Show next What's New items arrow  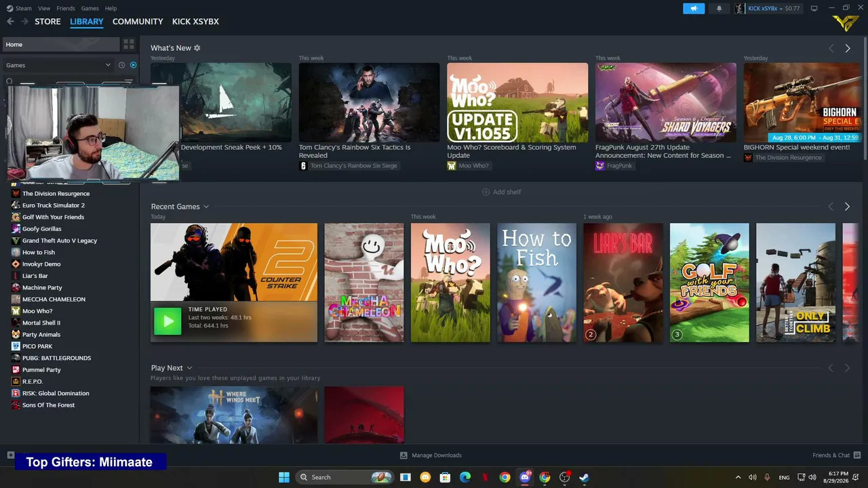pos(848,49)
